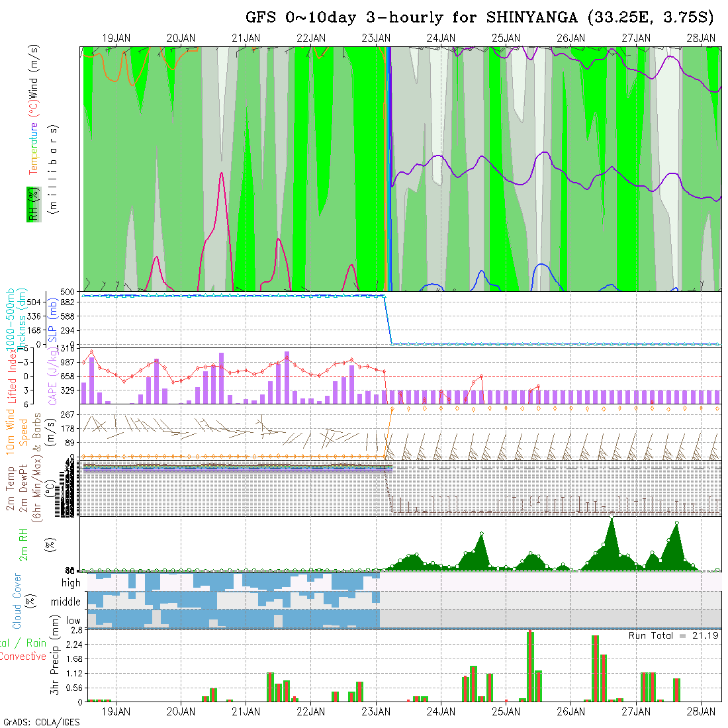Click the tallest precipitation bar on 25JAN
The height and width of the screenshot is (728, 728).
[530, 666]
